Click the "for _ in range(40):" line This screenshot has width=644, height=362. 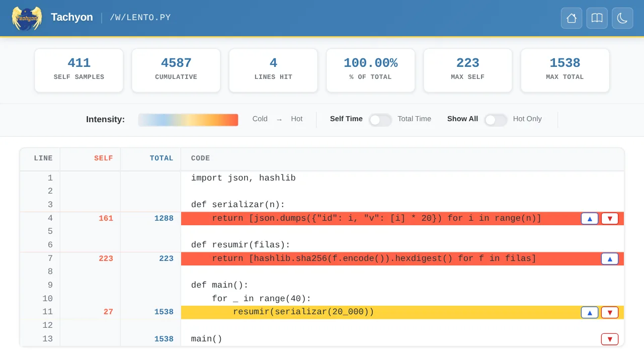(x=262, y=299)
